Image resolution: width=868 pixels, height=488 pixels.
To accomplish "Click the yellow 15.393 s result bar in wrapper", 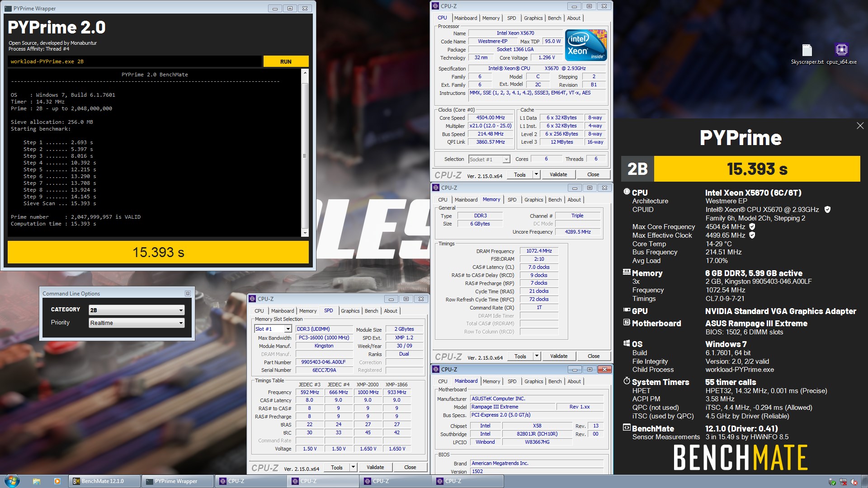I will 158,252.
